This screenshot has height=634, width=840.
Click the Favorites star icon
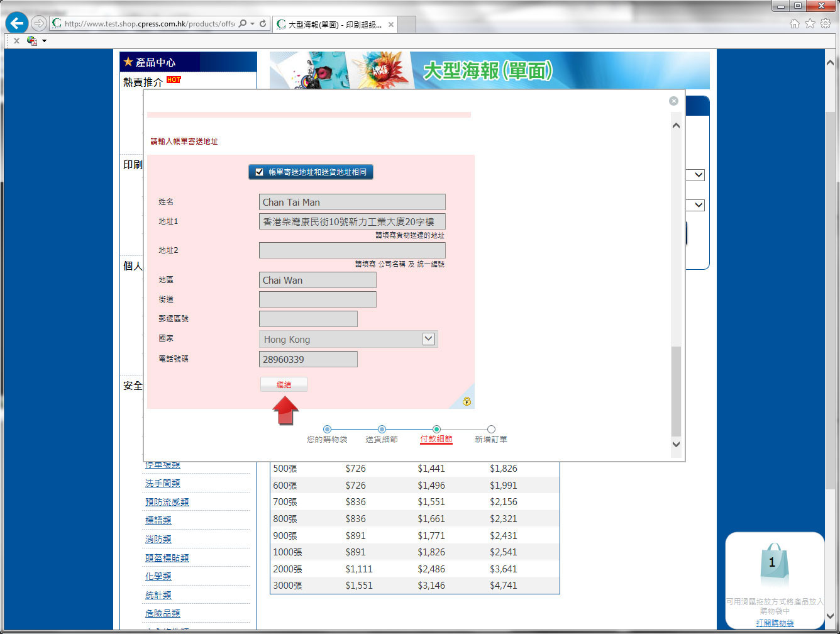pyautogui.click(x=810, y=24)
